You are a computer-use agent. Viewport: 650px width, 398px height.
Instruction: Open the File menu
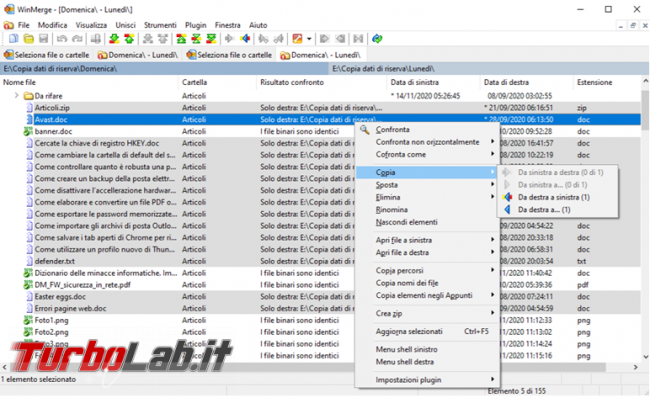(24, 25)
